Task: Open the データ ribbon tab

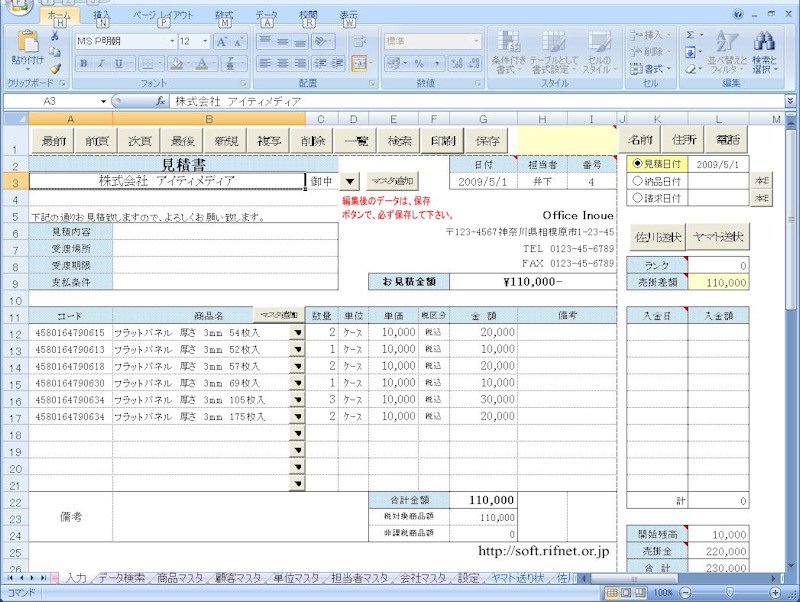Action: [x=266, y=16]
